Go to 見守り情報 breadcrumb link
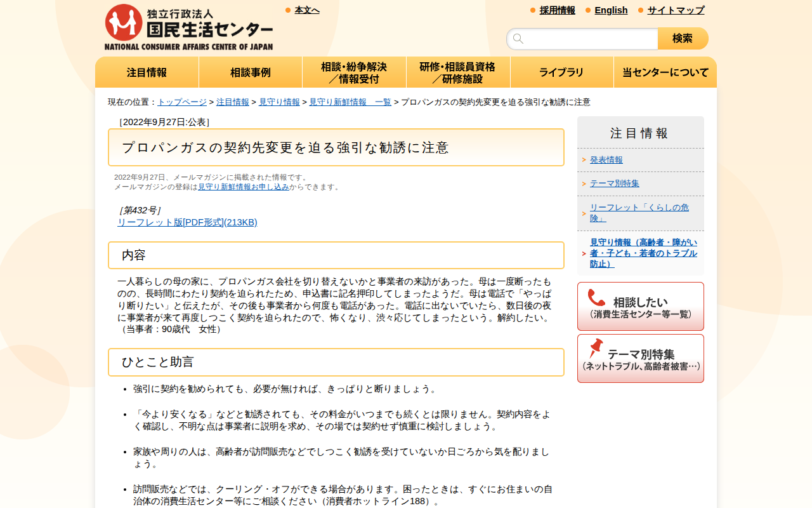Image resolution: width=812 pixels, height=508 pixels. (x=279, y=102)
